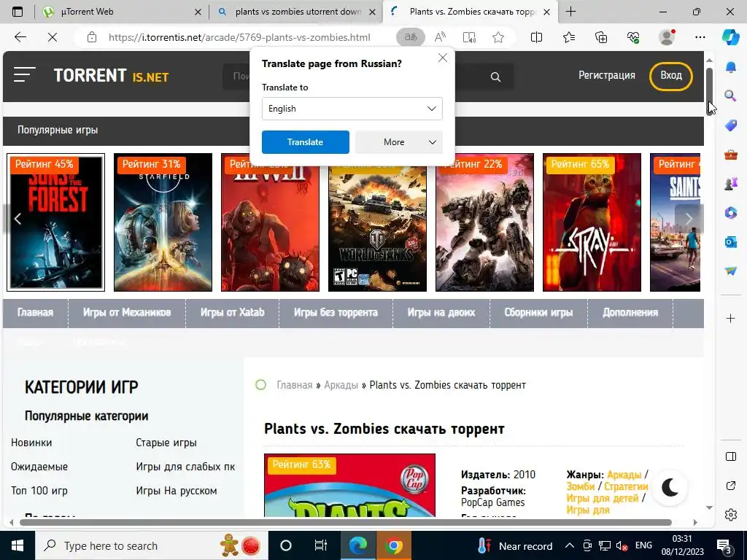Screen dimensions: 747x560
Task: Open the Дополнения menu item
Action: pos(630,312)
